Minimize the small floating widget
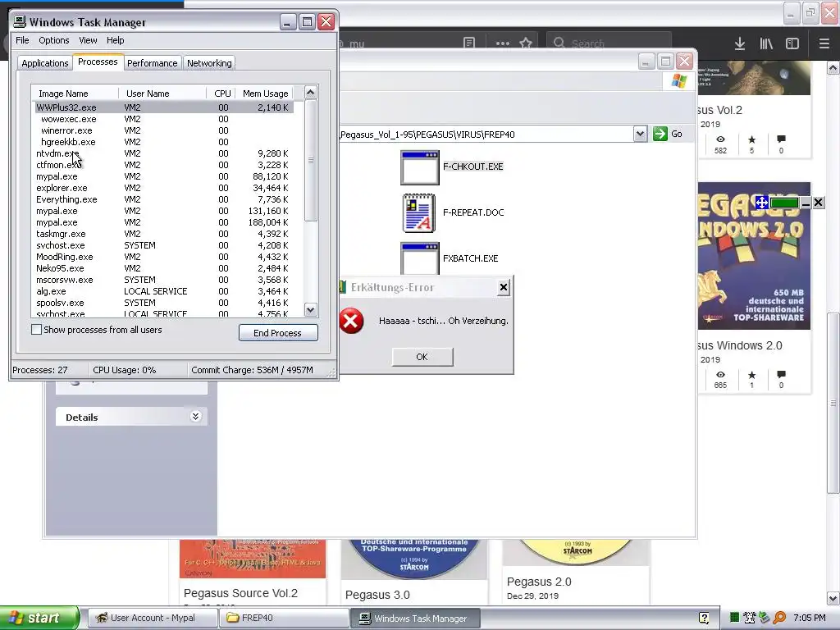This screenshot has width=840, height=630. click(x=806, y=203)
